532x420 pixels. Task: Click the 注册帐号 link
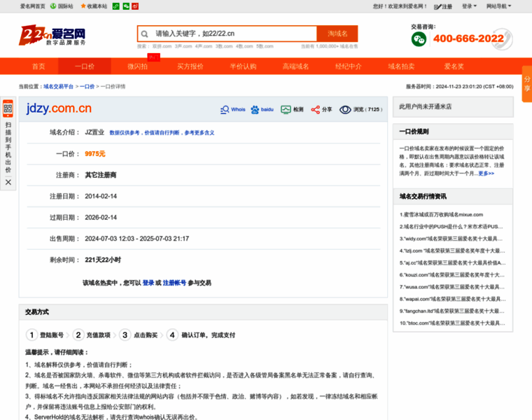pyautogui.click(x=174, y=283)
